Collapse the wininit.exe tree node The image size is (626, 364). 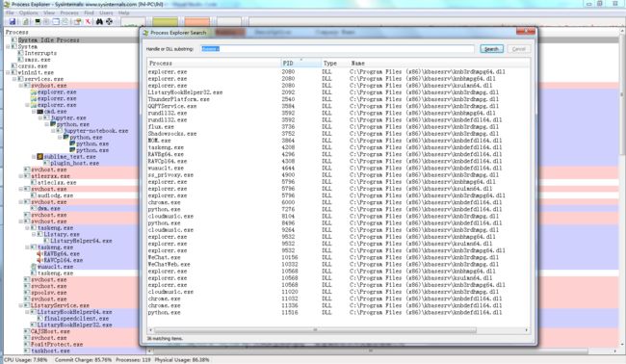[x=8, y=72]
